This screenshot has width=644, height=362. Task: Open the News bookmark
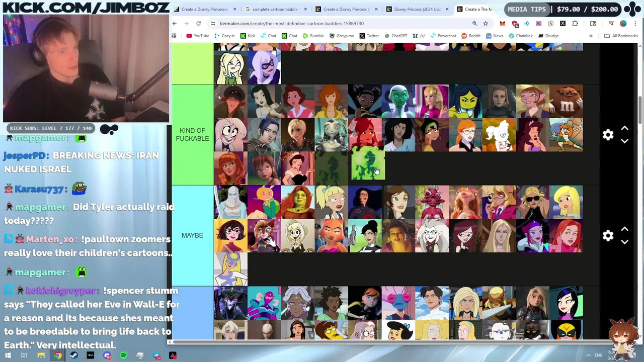pos(495,36)
